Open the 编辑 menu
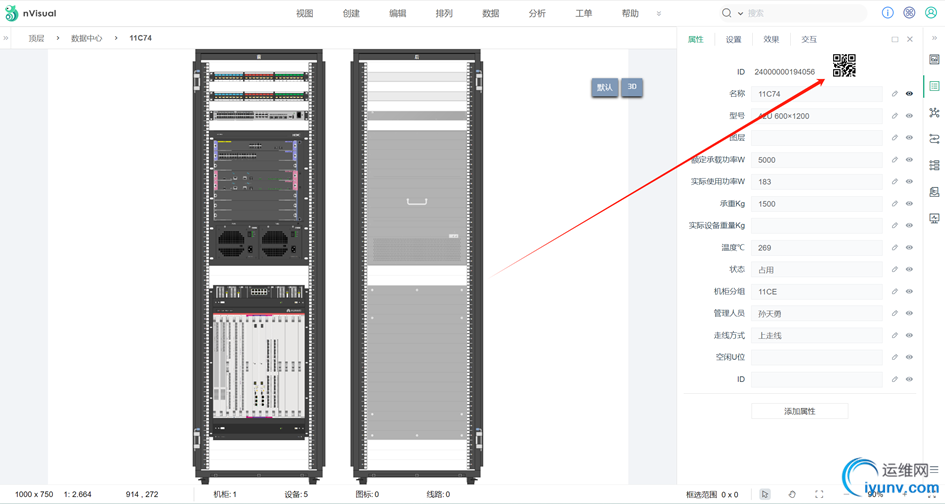945x504 pixels. pos(398,13)
